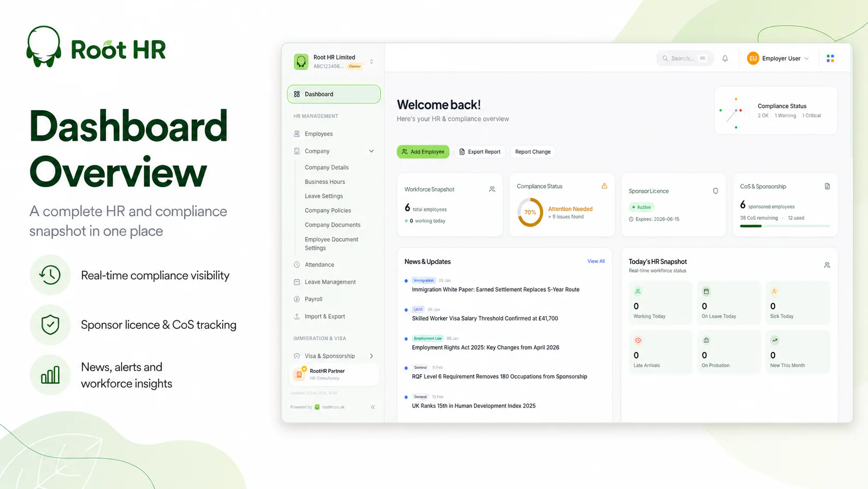Expand the Visa & Sponsorship chevron

click(x=372, y=356)
